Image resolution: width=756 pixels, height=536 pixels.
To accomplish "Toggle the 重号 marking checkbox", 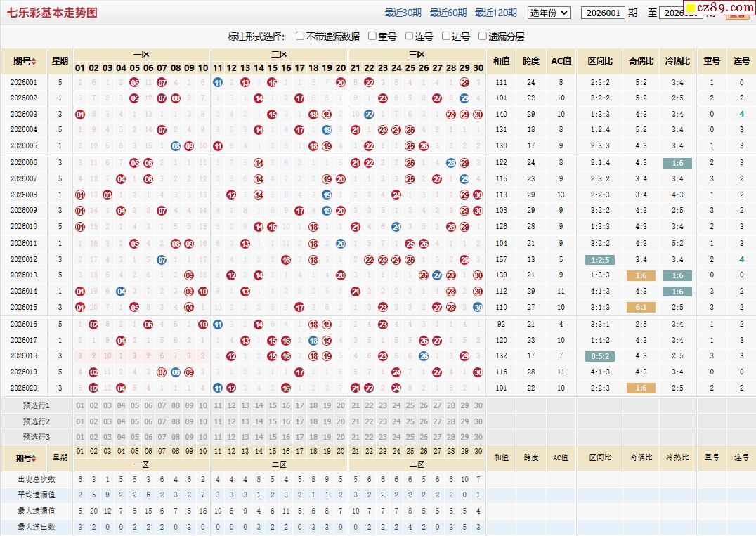I will pyautogui.click(x=372, y=36).
